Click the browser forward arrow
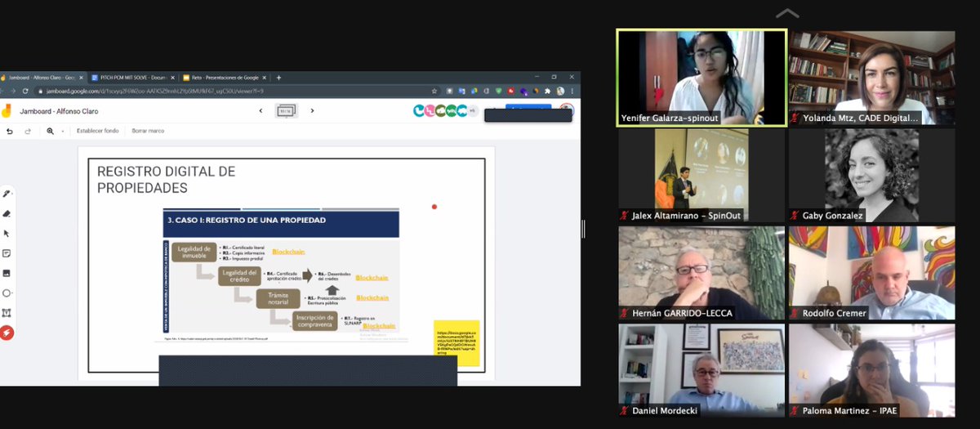This screenshot has width=980, height=429. (11, 91)
